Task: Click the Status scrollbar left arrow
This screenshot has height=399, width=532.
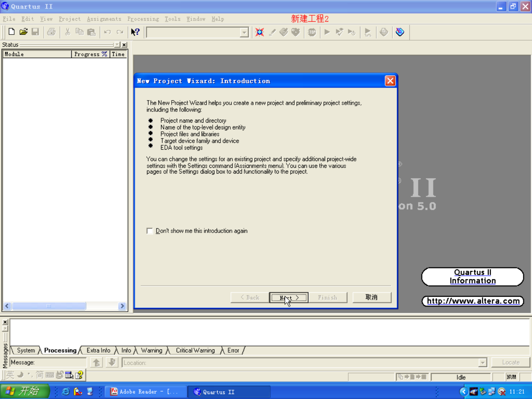Action: [x=7, y=306]
